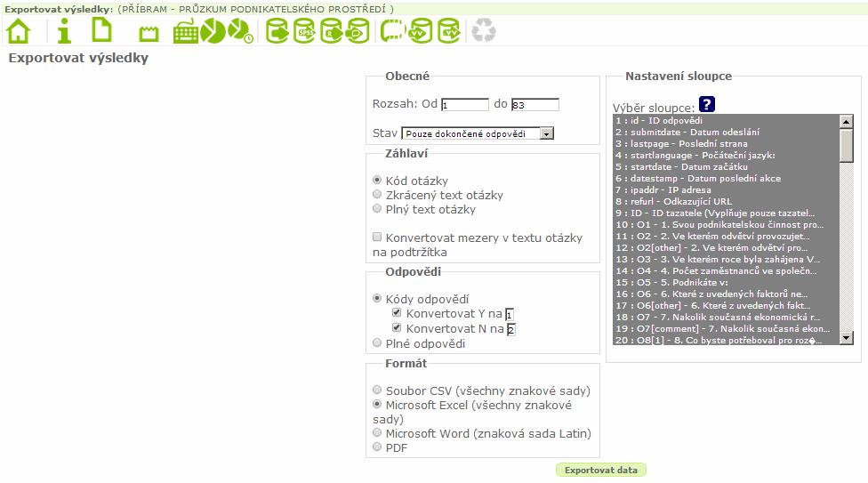Select column '18 : O7 - 7. Nakolik současná'
Viewport: 868px width, 483px height.
coord(727,317)
